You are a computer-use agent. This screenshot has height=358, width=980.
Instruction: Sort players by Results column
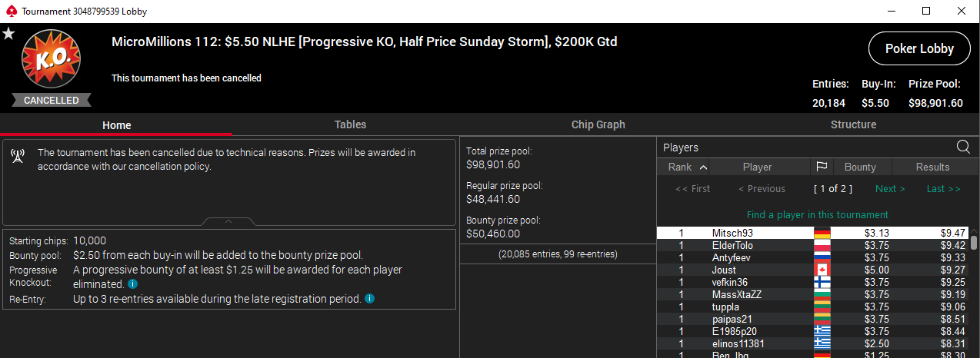point(932,167)
